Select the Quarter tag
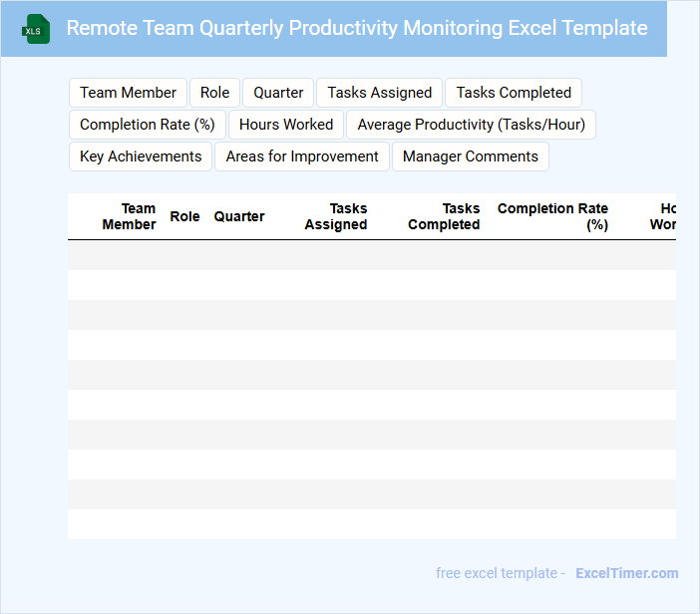This screenshot has height=614, width=700. point(278,93)
